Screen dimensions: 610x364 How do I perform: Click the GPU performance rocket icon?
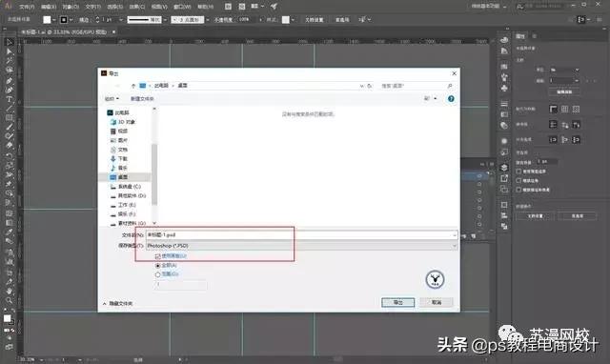pyautogui.click(x=274, y=7)
